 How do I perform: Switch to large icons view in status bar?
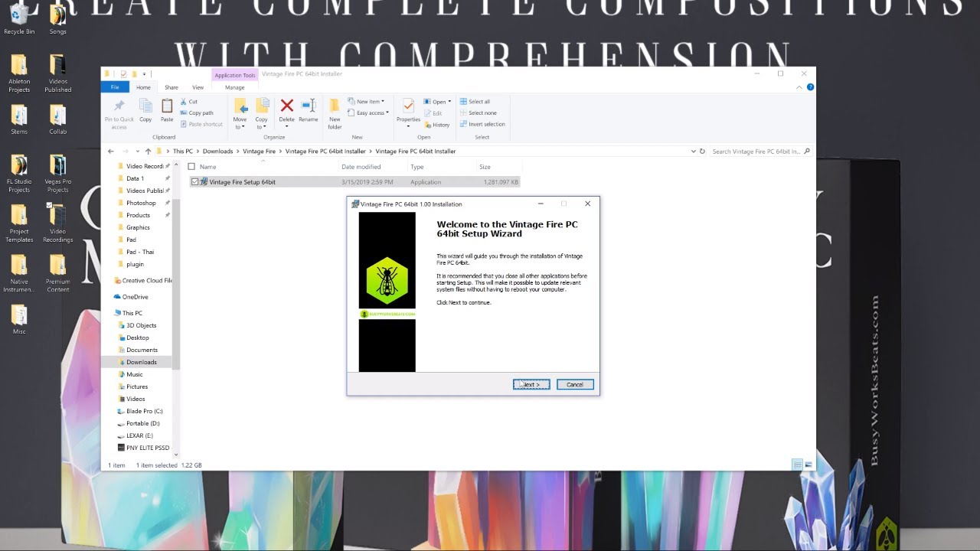[x=808, y=465]
